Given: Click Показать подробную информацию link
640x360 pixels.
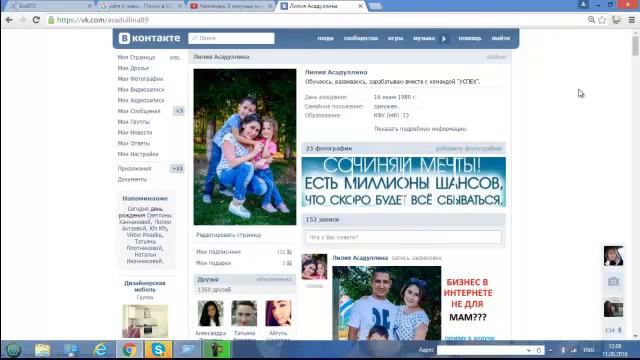Looking at the screenshot, I should click(420, 129).
